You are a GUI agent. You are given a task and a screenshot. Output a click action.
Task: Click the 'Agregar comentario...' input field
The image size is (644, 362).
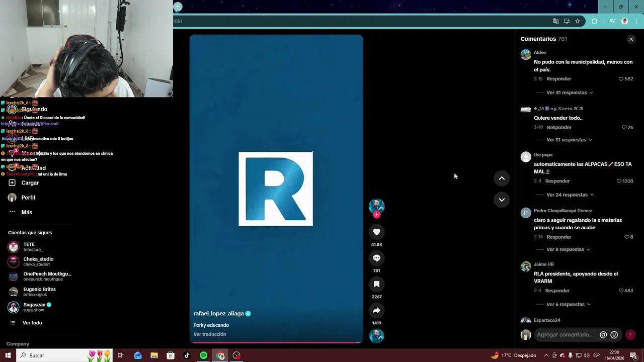pyautogui.click(x=565, y=335)
